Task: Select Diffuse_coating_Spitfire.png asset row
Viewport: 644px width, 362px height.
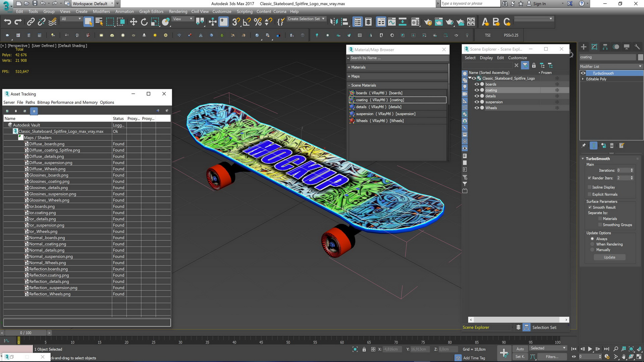Action: pos(54,150)
